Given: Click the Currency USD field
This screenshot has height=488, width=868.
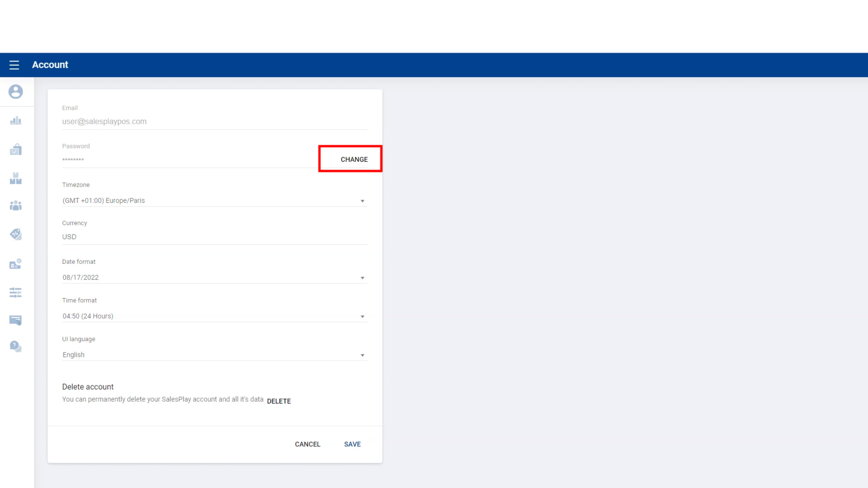Looking at the screenshot, I should (215, 237).
